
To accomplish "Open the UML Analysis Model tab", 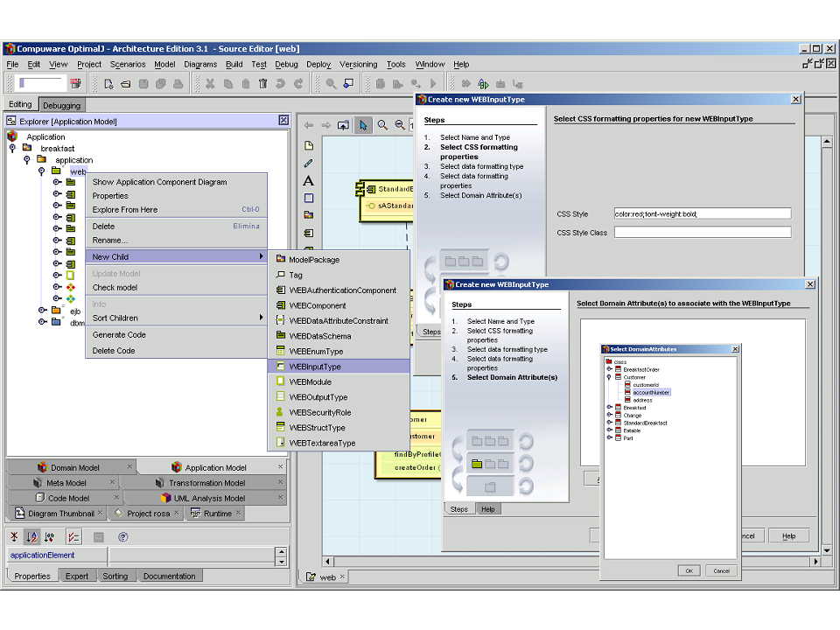I will tap(209, 498).
